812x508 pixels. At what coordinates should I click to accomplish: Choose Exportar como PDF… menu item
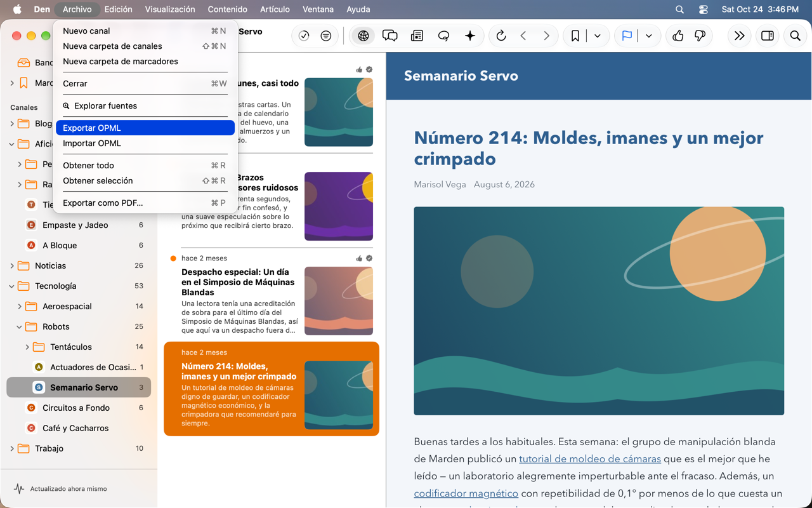(145, 203)
